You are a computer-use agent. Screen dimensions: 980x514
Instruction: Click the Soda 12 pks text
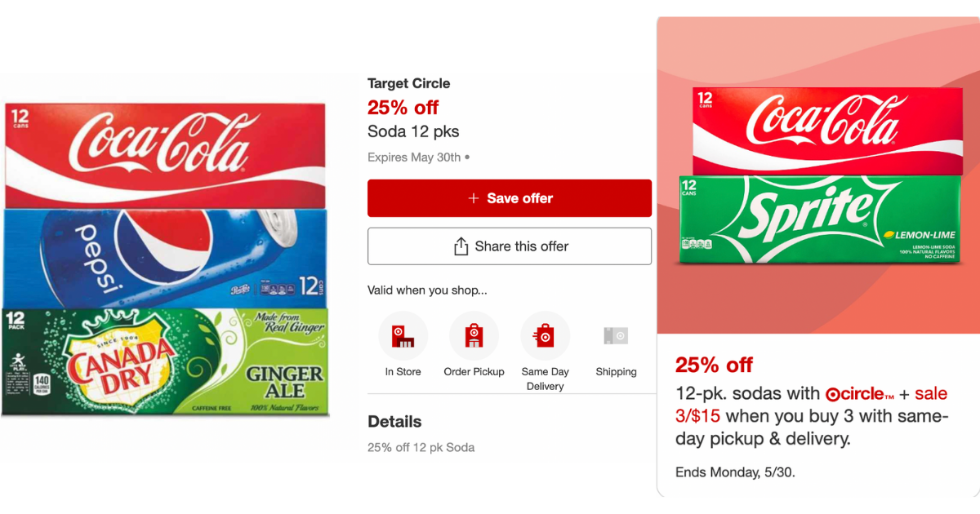pyautogui.click(x=413, y=131)
